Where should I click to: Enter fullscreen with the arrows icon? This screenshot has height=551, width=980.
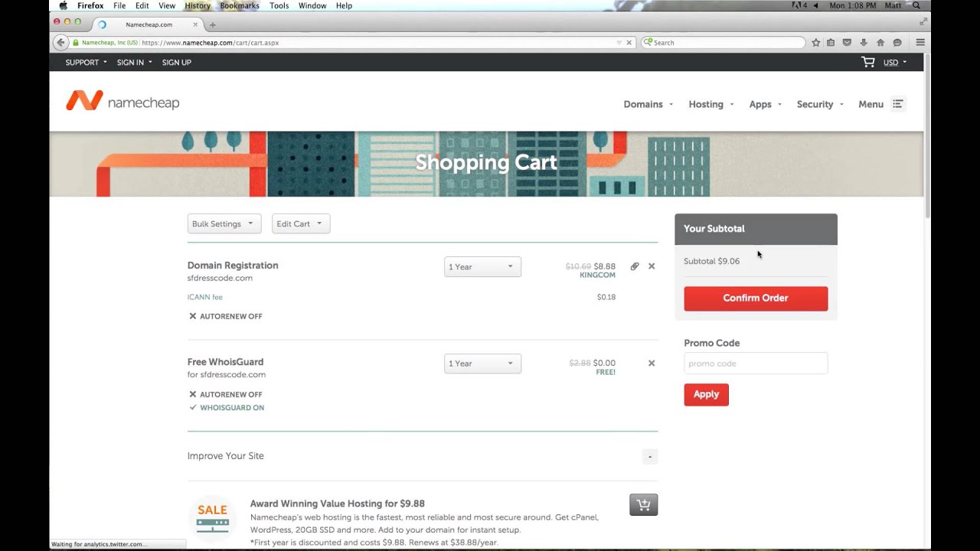coord(923,21)
